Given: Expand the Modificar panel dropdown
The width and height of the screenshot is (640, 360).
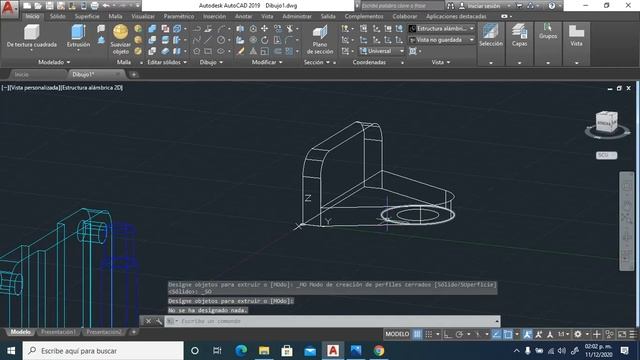Looking at the screenshot, I should [x=267, y=62].
